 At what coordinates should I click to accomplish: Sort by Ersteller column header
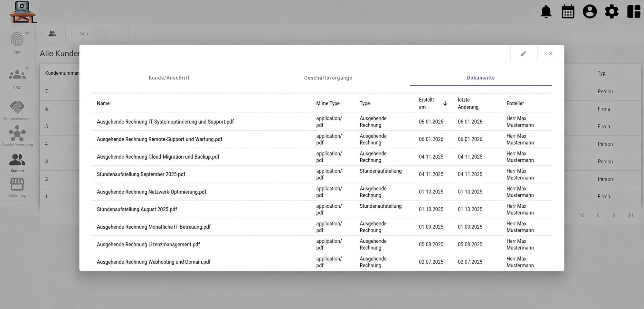click(x=515, y=103)
